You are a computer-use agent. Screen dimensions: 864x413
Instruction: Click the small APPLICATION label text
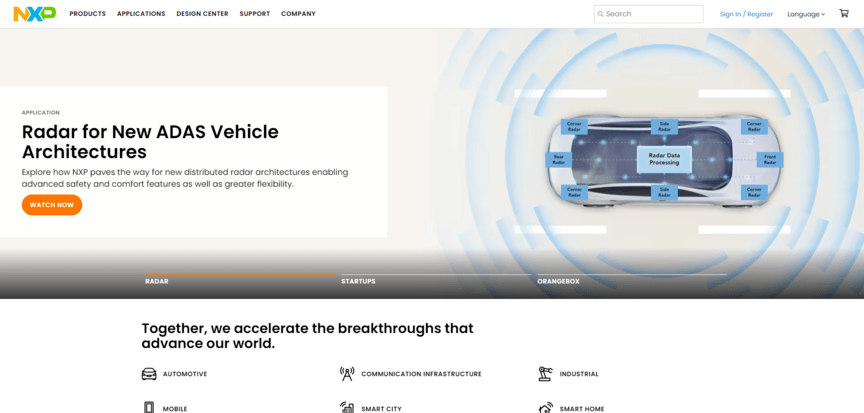click(x=41, y=113)
